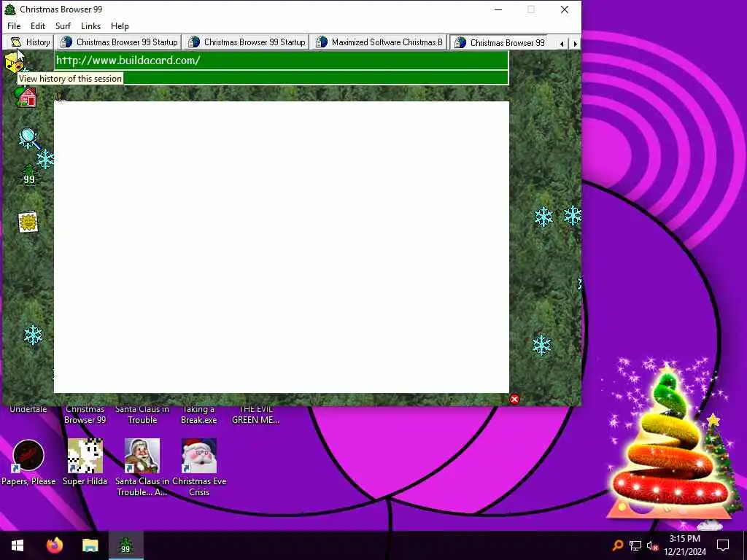Click the muted volume tray icon
Screen dimensions: 747x560
tap(652, 545)
